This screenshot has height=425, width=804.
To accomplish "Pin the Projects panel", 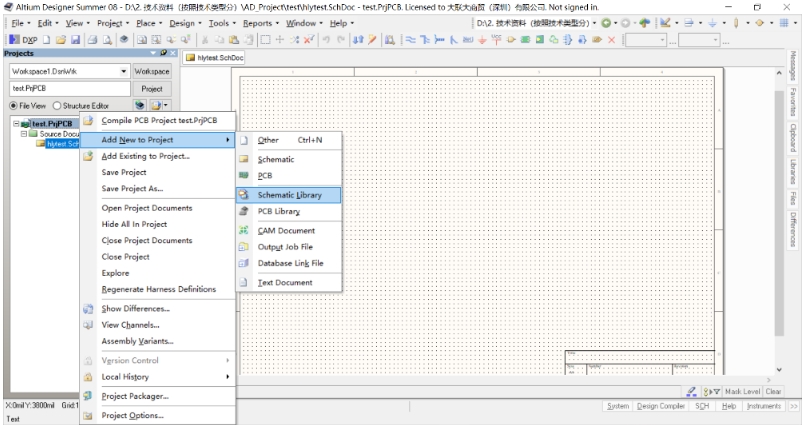I will 164,53.
